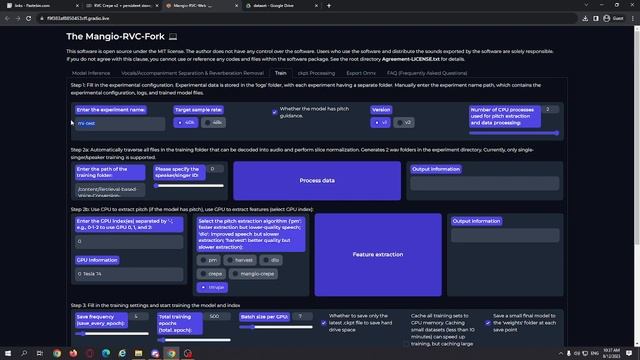Screen dimensions: 640x360
Task: Click the browser Back arrow
Action: (7, 18)
